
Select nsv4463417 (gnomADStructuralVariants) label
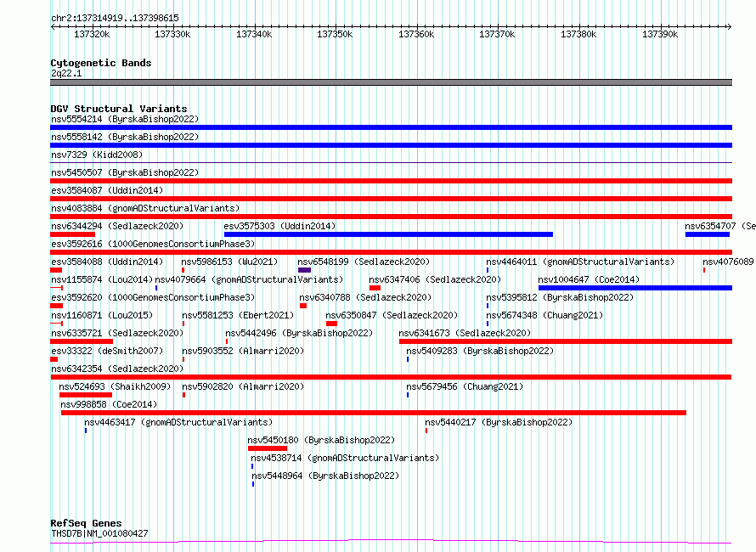pyautogui.click(x=178, y=422)
